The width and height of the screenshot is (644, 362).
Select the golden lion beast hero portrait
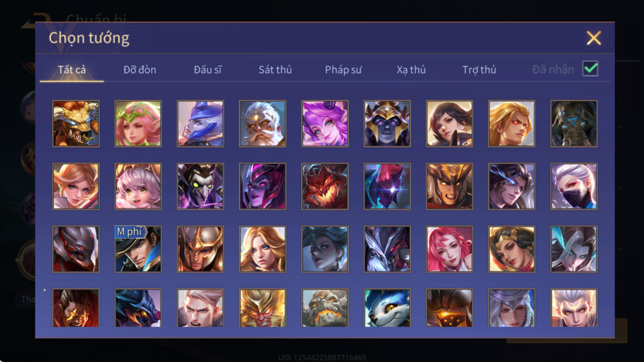[76, 124]
